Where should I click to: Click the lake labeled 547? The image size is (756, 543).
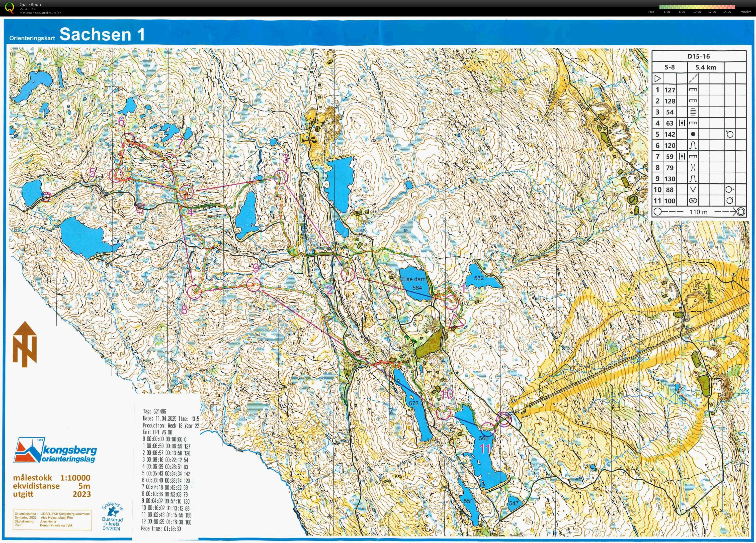click(x=514, y=503)
